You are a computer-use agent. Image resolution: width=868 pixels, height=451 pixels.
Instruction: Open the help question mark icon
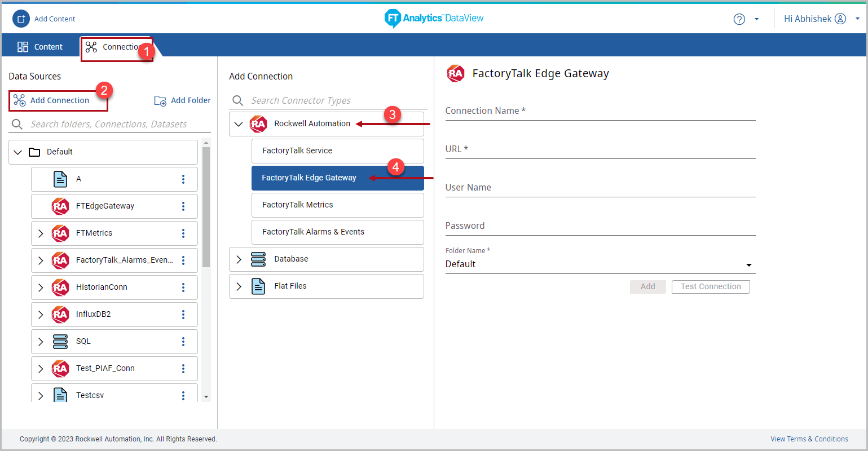point(739,19)
